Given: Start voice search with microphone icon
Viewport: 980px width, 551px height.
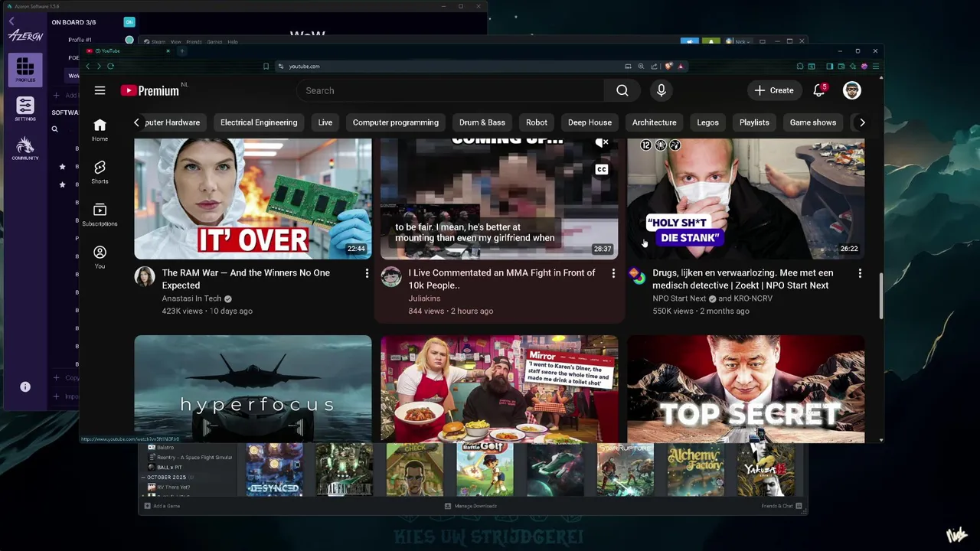Looking at the screenshot, I should point(661,90).
